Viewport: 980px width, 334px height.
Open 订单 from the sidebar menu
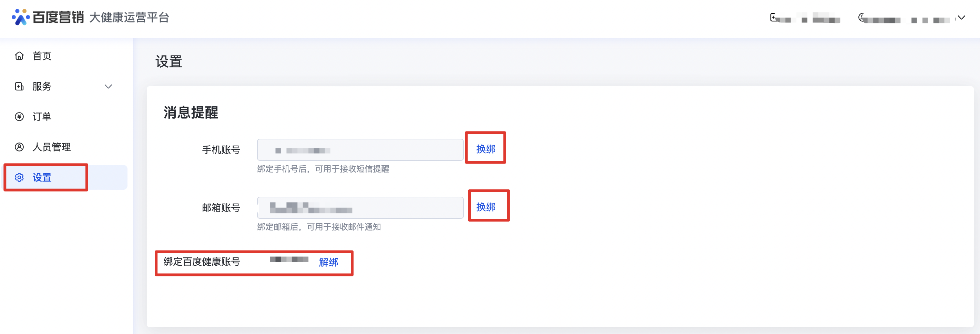(42, 117)
